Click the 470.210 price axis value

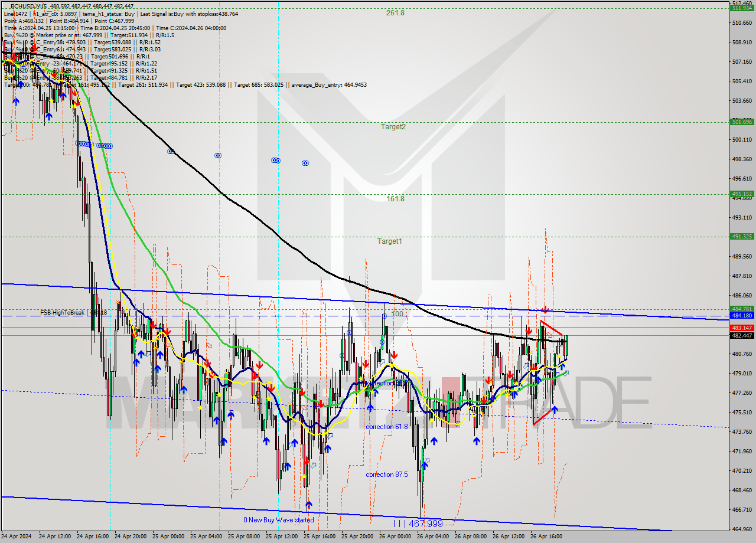coord(742,471)
